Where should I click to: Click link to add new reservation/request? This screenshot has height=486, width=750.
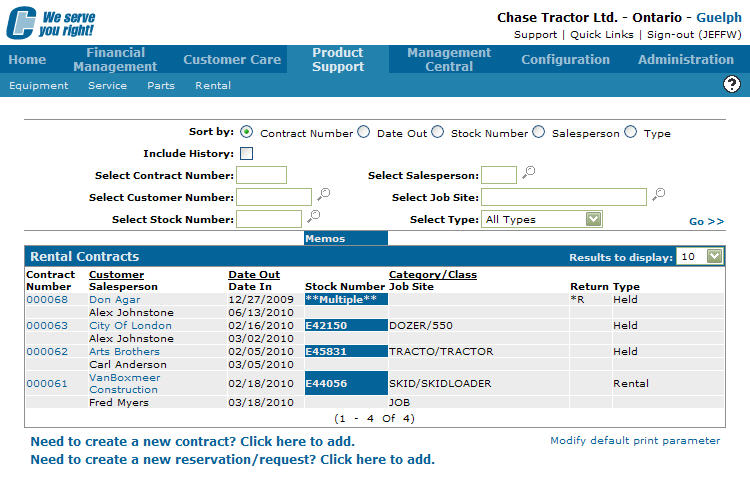click(232, 459)
